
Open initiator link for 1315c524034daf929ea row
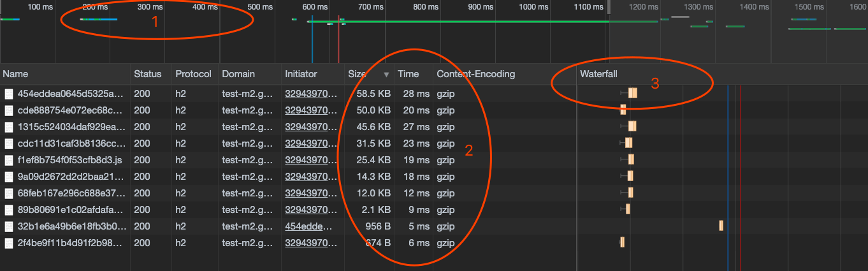(310, 127)
